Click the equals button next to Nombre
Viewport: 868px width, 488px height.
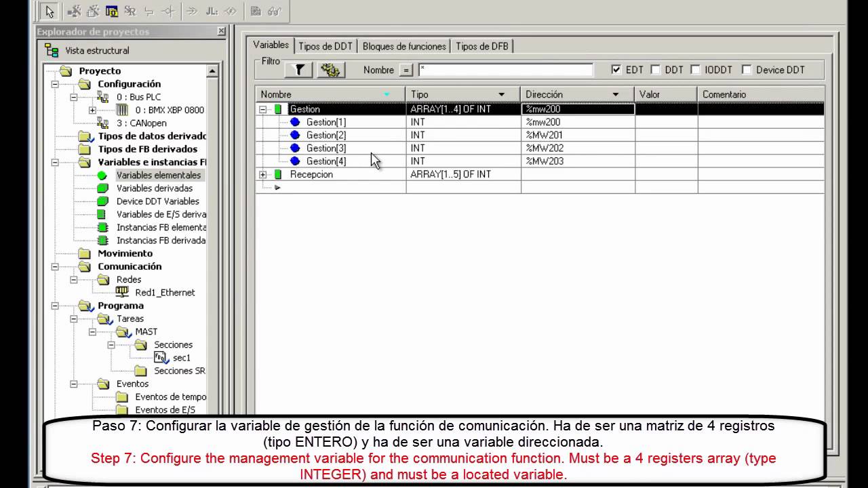coord(406,70)
